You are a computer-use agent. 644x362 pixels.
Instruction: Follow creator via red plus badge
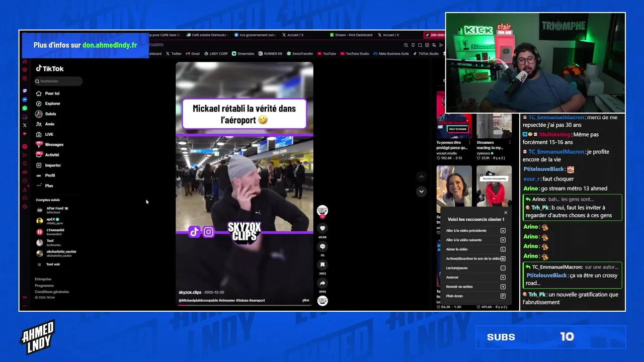tap(323, 217)
